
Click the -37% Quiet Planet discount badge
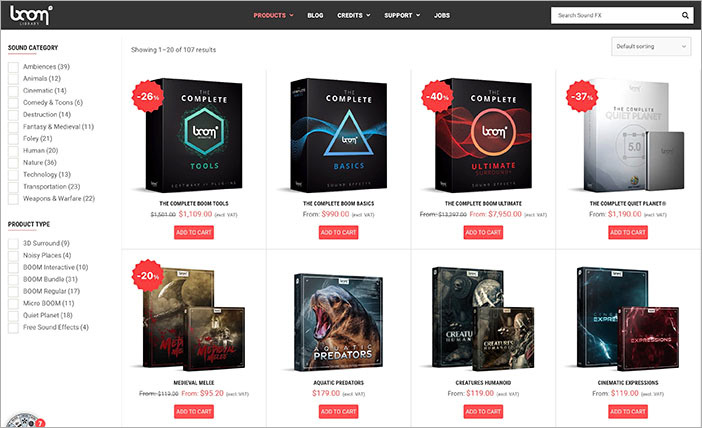(582, 96)
